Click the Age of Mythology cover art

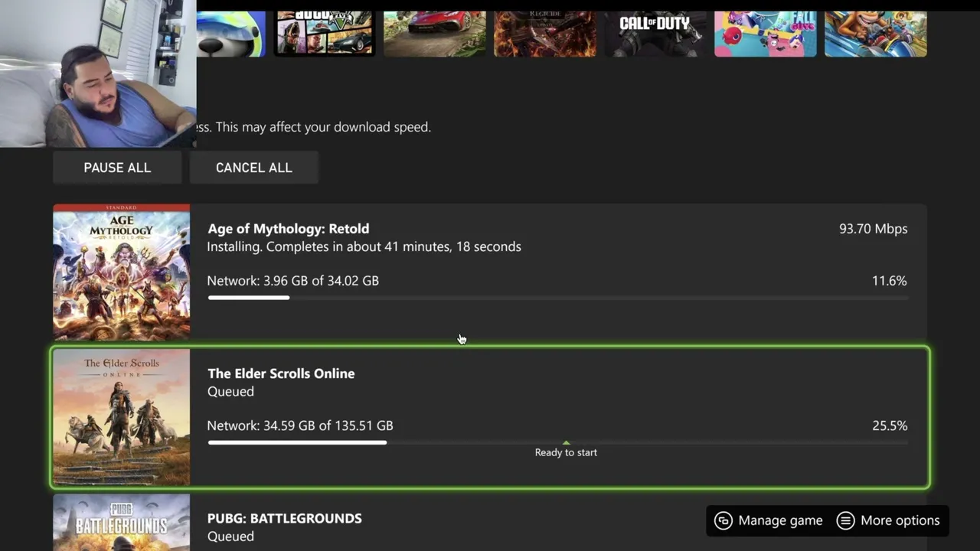pos(121,272)
